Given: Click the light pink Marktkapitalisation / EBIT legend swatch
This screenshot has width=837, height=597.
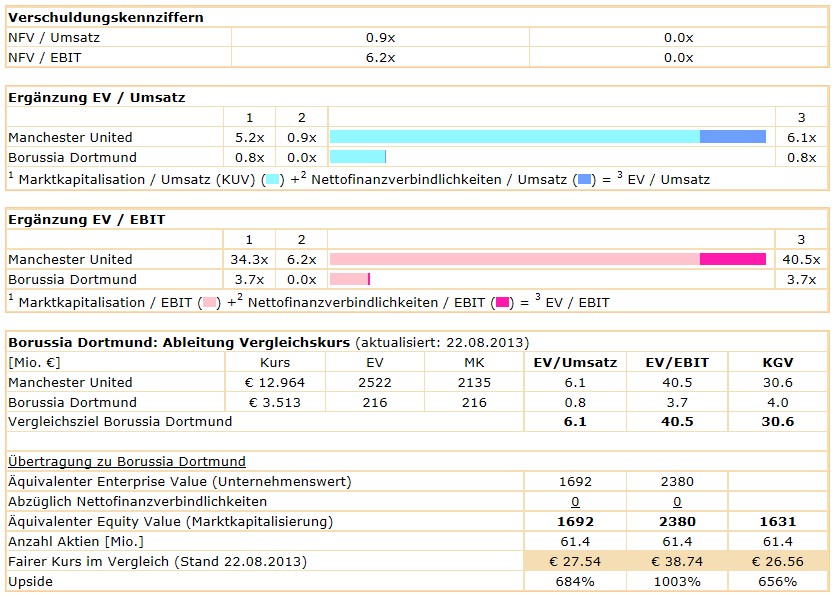Looking at the screenshot, I should click(209, 302).
